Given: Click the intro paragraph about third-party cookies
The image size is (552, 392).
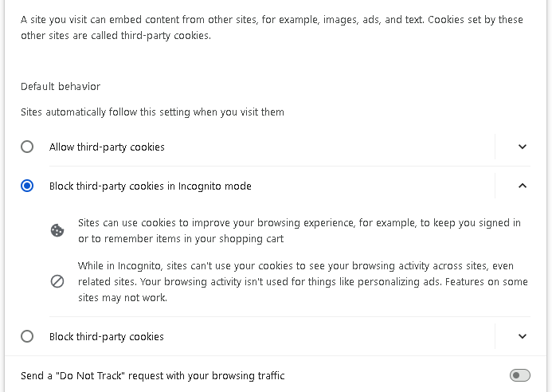Looking at the screenshot, I should pos(272,27).
